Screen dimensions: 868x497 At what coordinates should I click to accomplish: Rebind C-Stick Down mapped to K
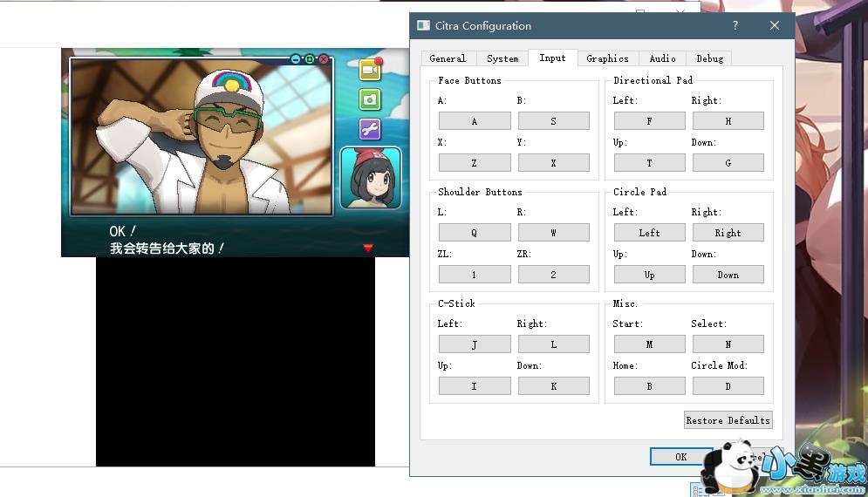[554, 385]
